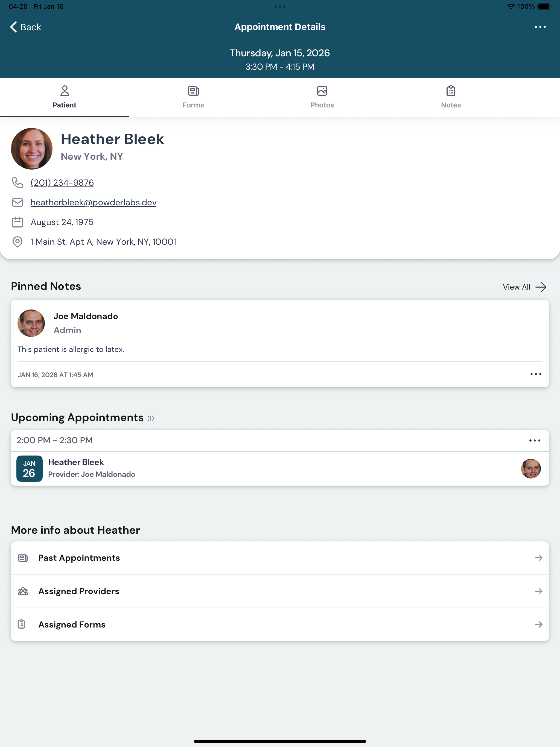Tap the Photos tab image icon
The height and width of the screenshot is (747, 560).
[322, 91]
